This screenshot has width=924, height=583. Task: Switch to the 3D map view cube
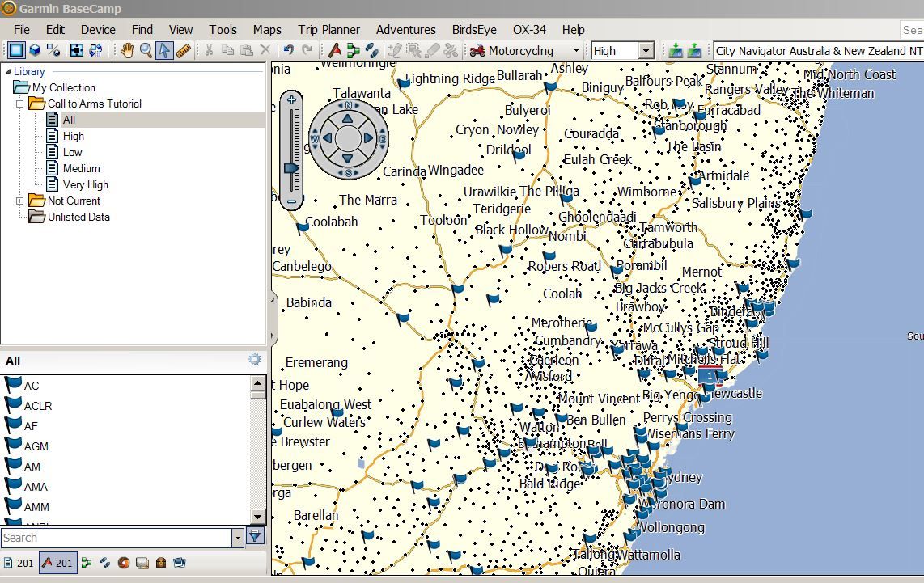35,51
